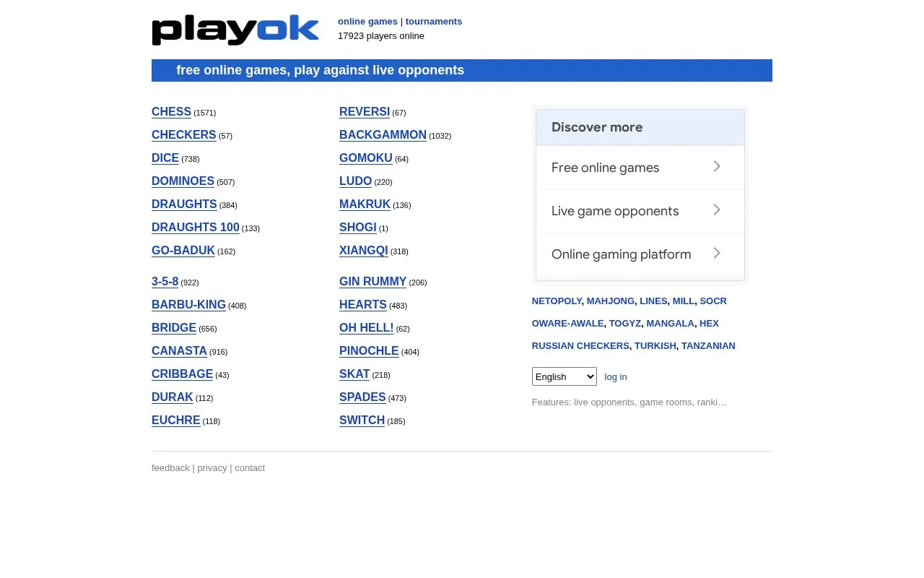Open the DURAK game
The height and width of the screenshot is (578, 924).
click(173, 397)
